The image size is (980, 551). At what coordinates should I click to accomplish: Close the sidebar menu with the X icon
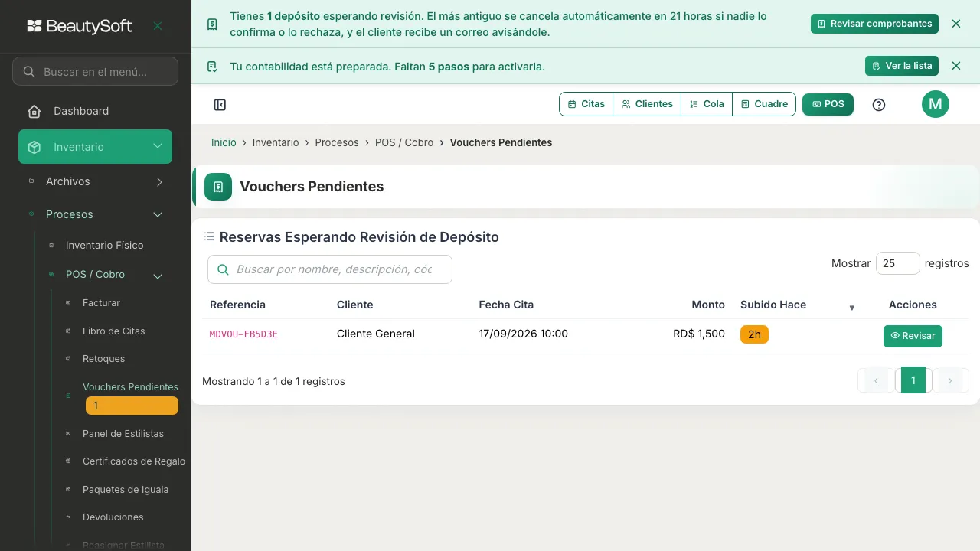click(158, 26)
